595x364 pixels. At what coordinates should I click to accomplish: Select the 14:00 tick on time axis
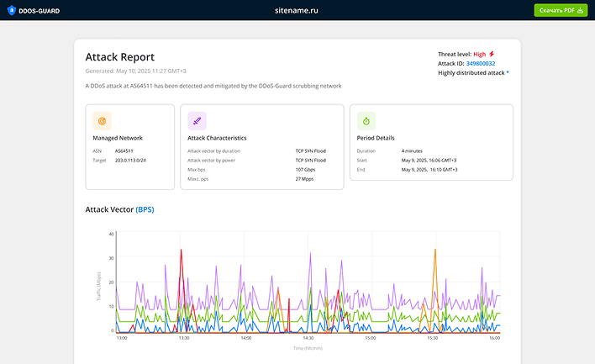(245, 339)
